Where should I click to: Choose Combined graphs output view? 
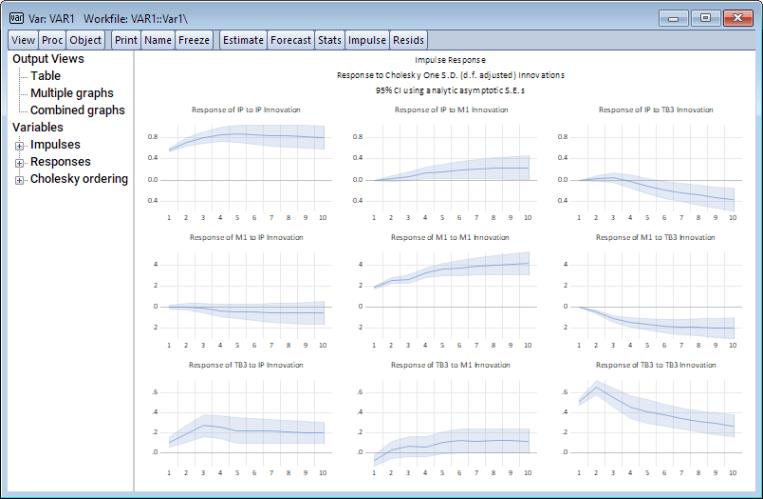[77, 110]
